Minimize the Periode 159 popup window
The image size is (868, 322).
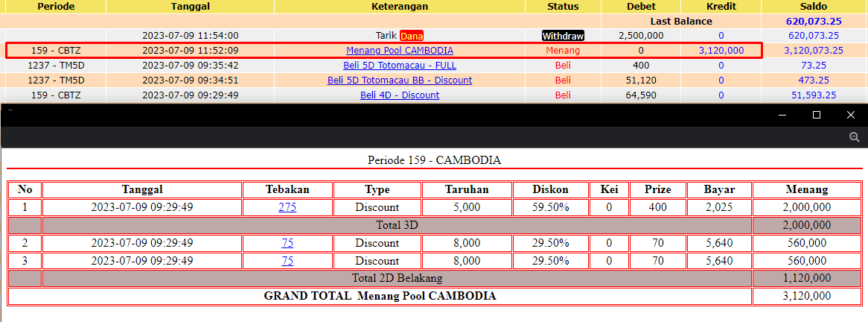point(782,115)
